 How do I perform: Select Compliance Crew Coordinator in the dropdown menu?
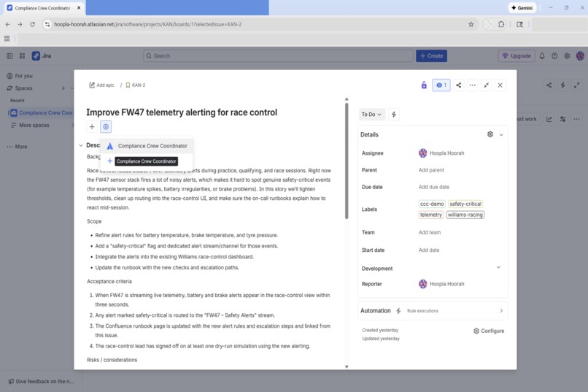[x=147, y=146]
